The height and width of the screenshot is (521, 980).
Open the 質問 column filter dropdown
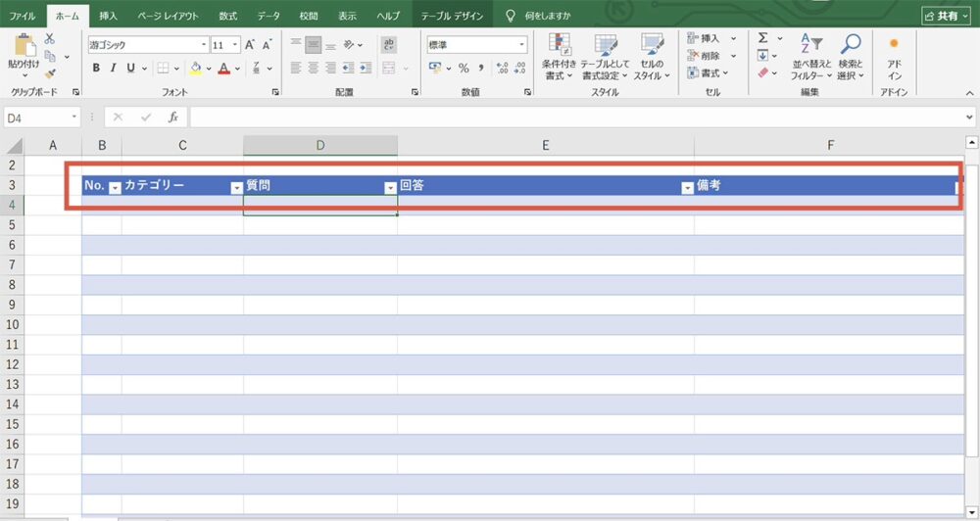point(391,188)
